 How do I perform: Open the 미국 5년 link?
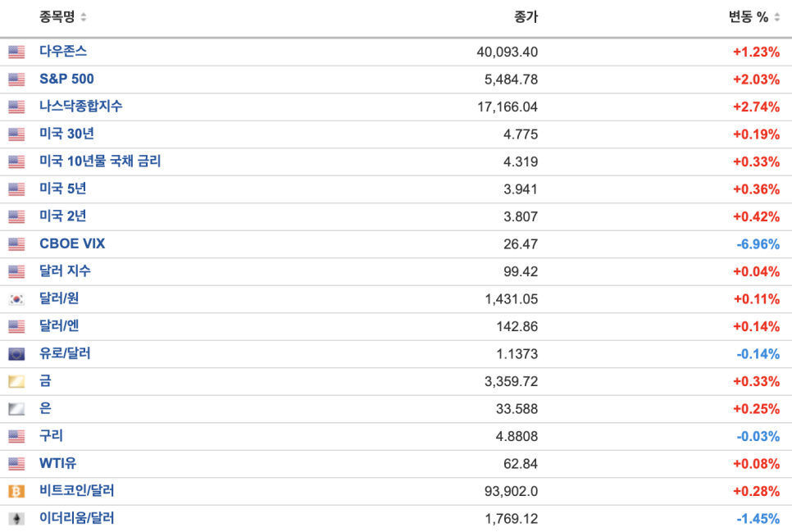[x=62, y=189]
